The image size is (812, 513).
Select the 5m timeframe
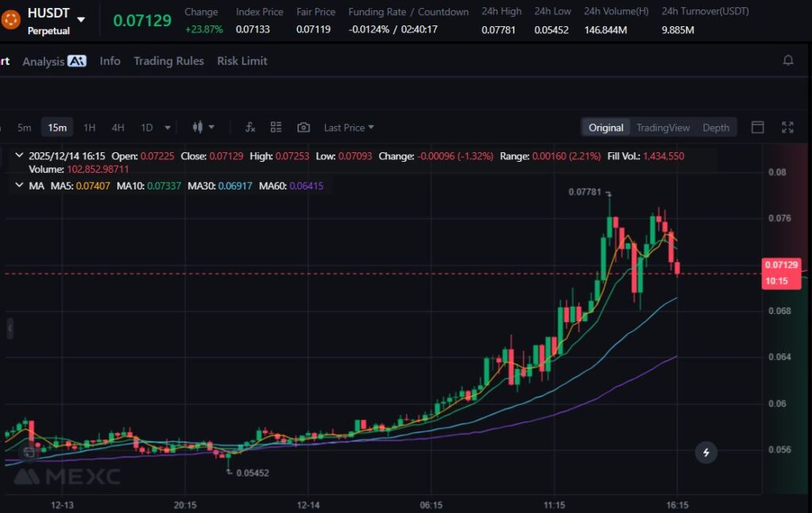25,128
